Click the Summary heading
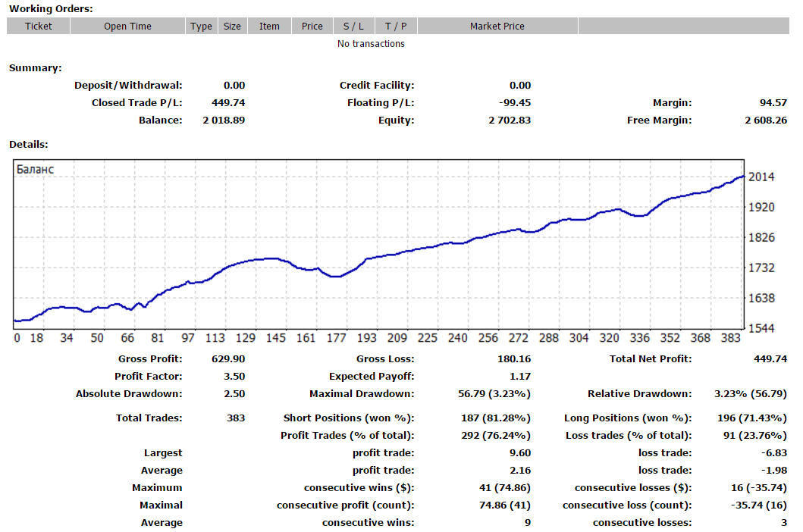803x532 pixels. pos(36,68)
